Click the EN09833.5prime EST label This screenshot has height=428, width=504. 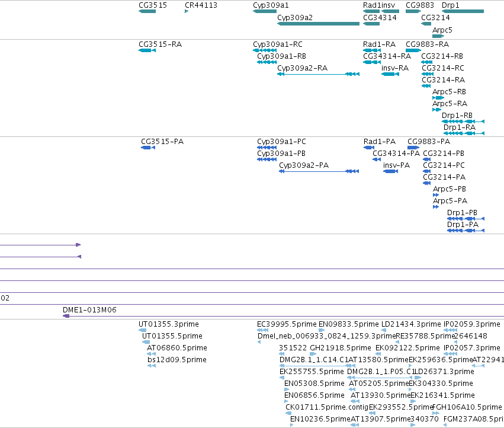point(348,324)
